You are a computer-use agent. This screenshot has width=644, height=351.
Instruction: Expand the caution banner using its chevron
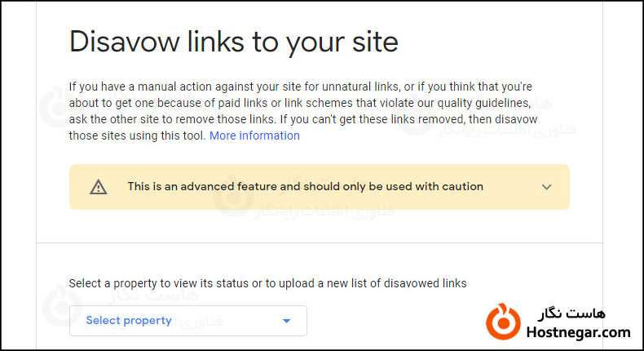click(546, 187)
